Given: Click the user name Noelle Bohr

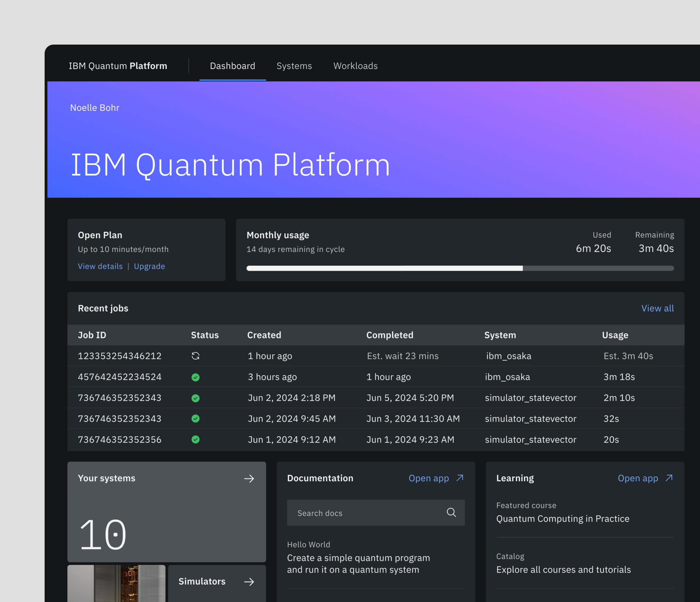Looking at the screenshot, I should (x=95, y=108).
